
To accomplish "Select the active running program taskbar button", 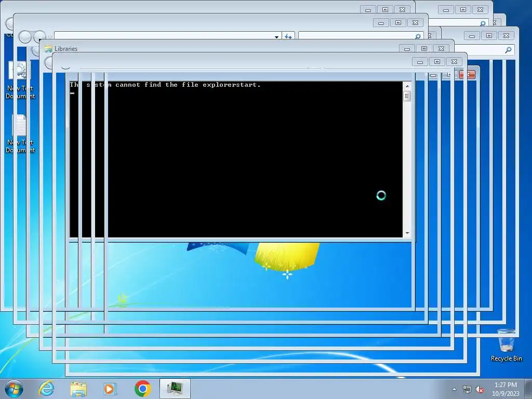I will point(175,389).
